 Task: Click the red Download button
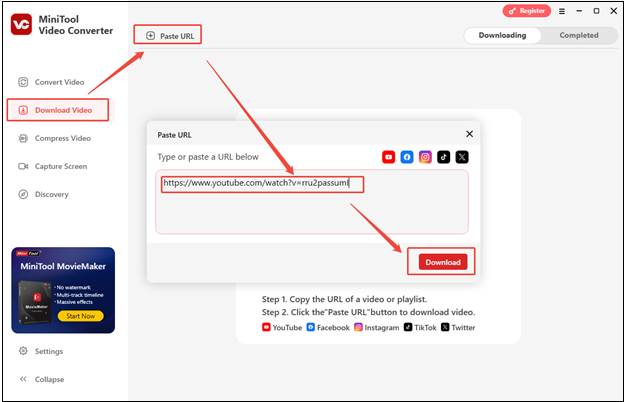pyautogui.click(x=443, y=262)
